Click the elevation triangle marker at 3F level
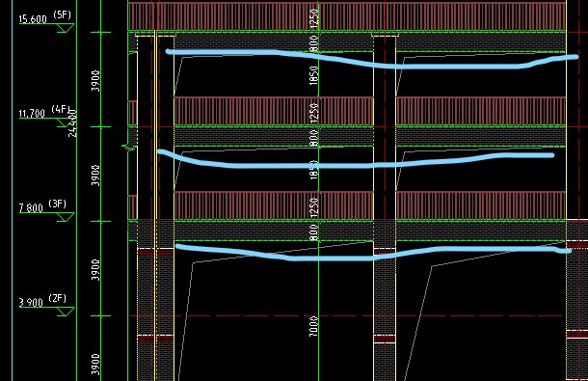The height and width of the screenshot is (381, 588). click(66, 217)
